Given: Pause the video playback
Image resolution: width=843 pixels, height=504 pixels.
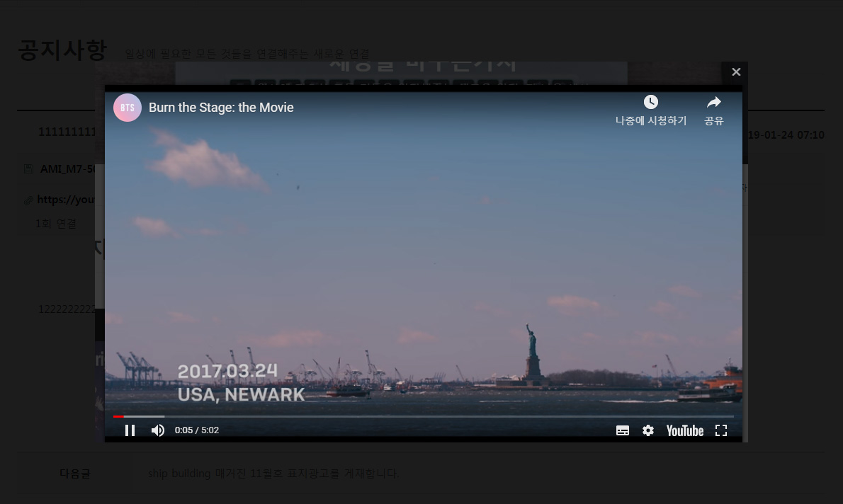Looking at the screenshot, I should (x=130, y=430).
